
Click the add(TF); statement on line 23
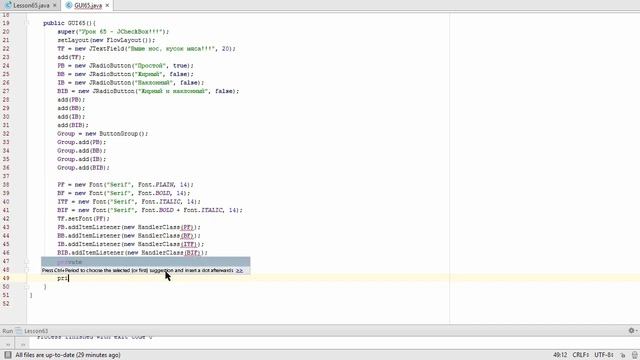71,58
